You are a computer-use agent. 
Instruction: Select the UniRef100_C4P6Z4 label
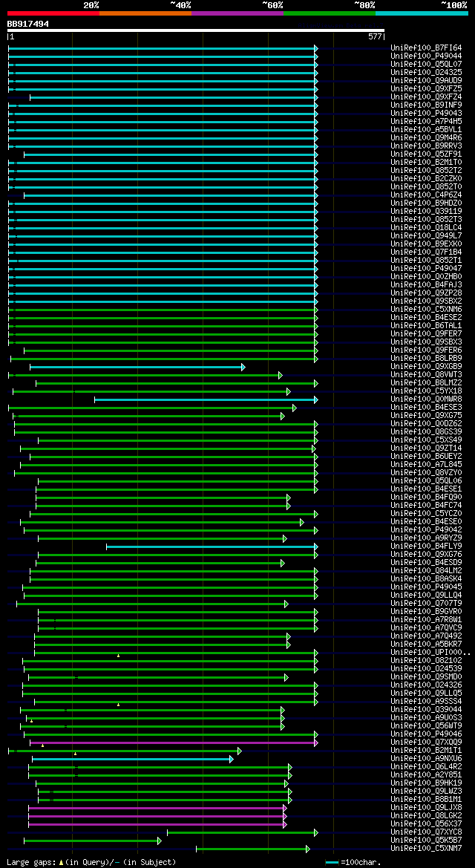426,195
